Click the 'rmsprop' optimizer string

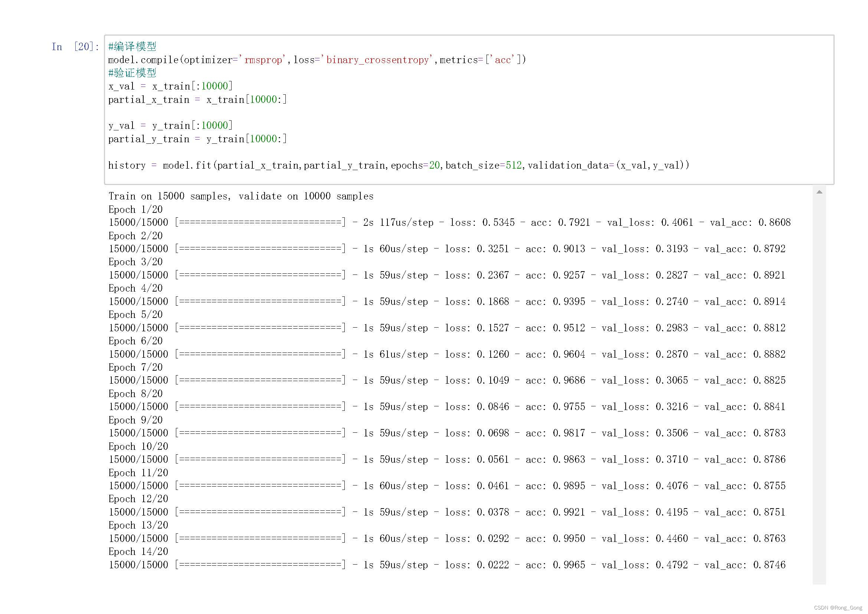[264, 59]
